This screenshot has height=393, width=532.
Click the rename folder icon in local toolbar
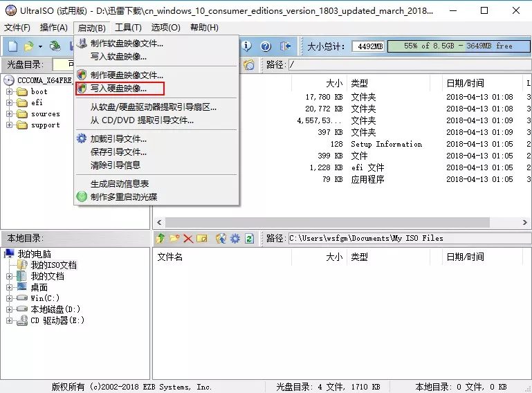[202, 239]
